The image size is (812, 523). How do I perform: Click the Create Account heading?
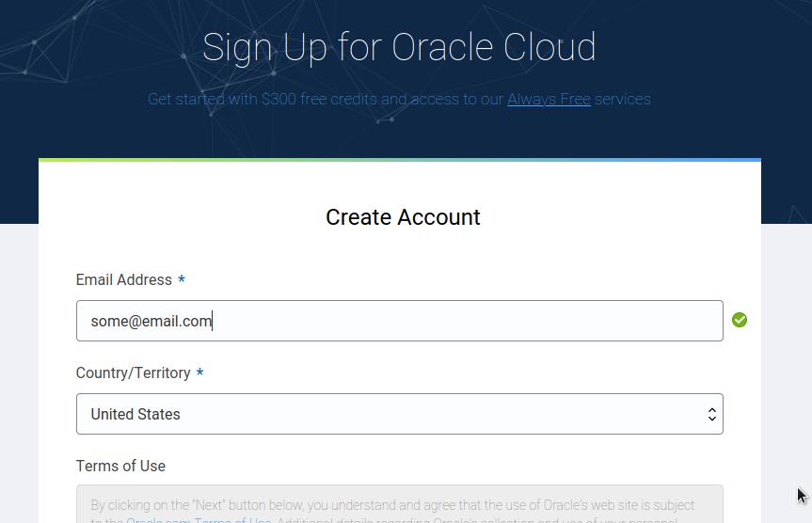[x=403, y=217]
